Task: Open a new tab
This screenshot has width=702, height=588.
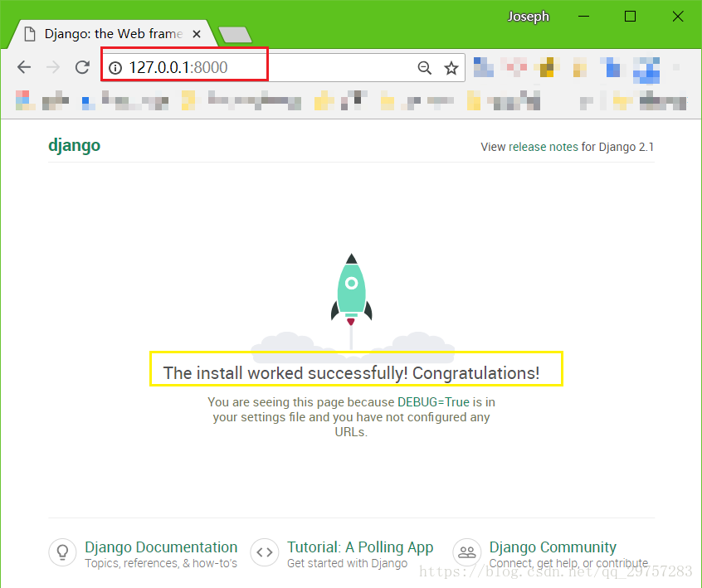Action: [235, 35]
